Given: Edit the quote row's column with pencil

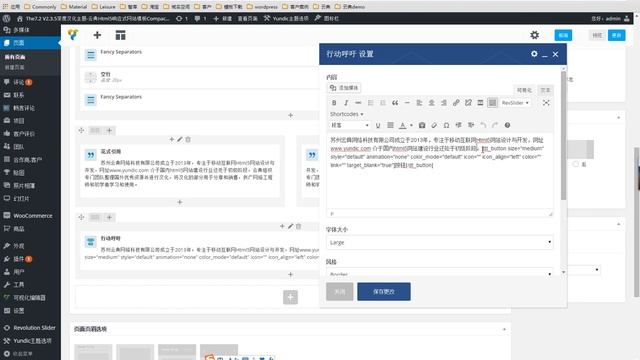Looking at the screenshot, I should pos(180,140).
